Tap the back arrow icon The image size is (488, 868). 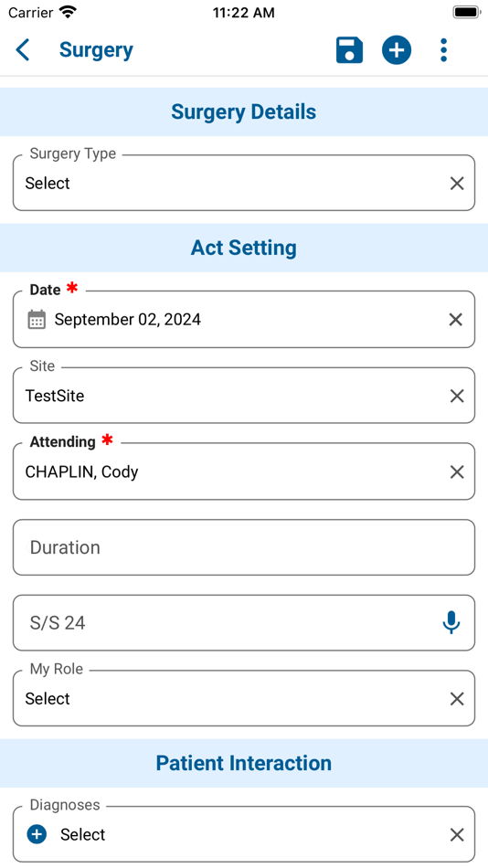point(23,50)
